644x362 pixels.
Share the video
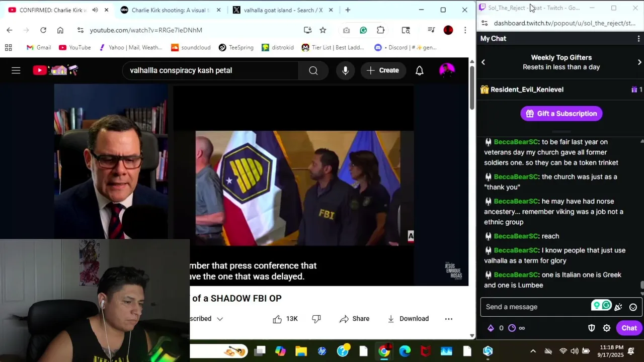355,319
